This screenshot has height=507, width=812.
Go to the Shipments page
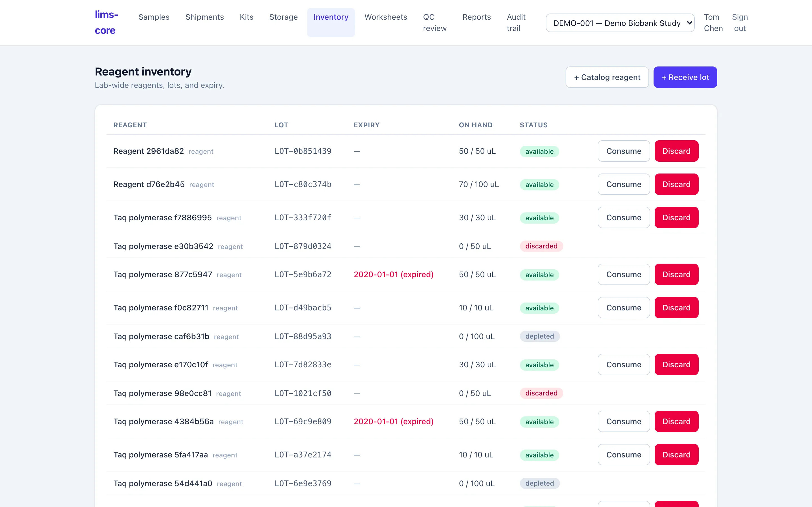point(204,17)
